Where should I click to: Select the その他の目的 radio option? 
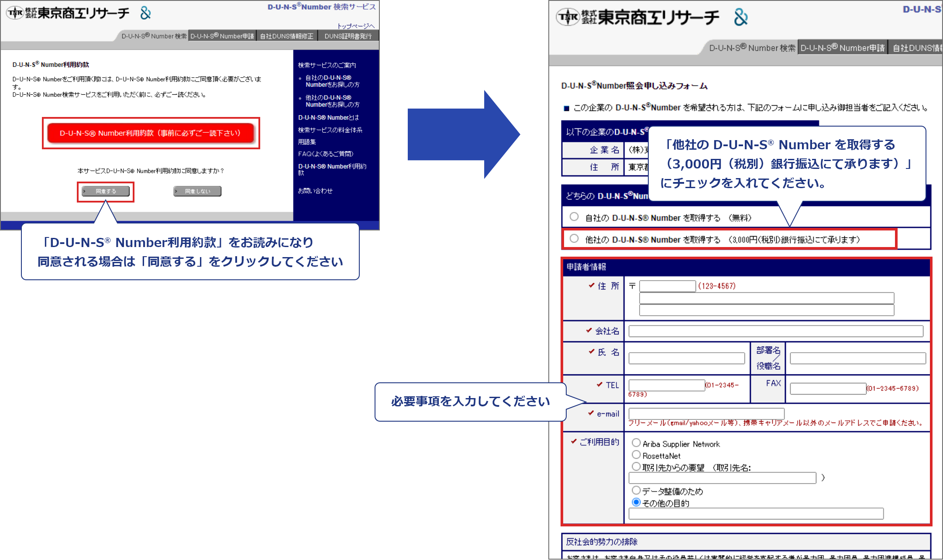pyautogui.click(x=637, y=502)
